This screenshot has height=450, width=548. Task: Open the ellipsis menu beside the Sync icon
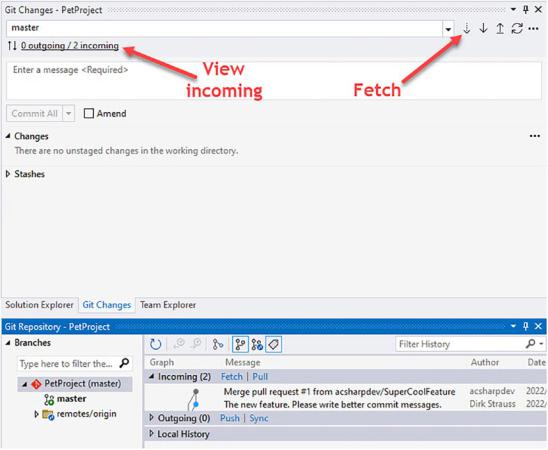533,29
